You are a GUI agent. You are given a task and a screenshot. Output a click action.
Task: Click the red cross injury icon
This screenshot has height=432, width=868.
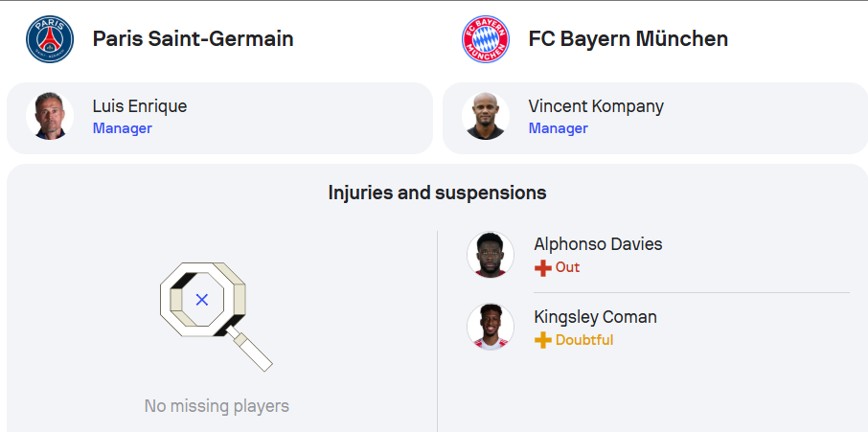[543, 268]
